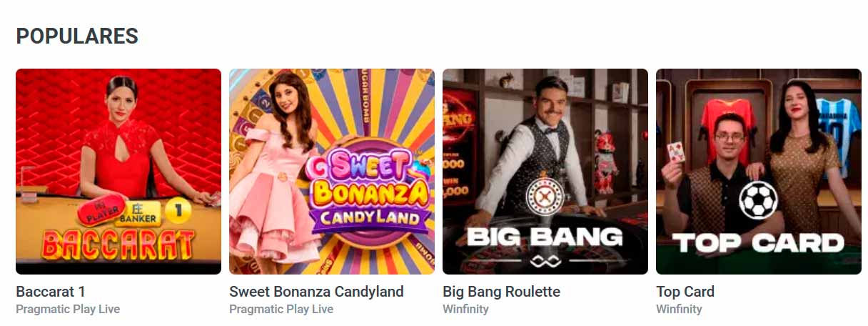Click the gold number 1 badge on Baccarat
Screen dimensions: 868x326
tap(178, 211)
